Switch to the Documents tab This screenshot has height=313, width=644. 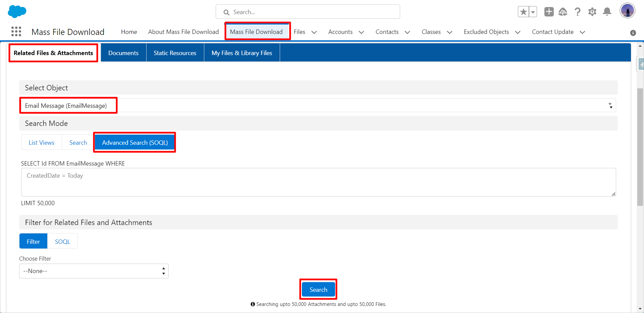click(123, 53)
